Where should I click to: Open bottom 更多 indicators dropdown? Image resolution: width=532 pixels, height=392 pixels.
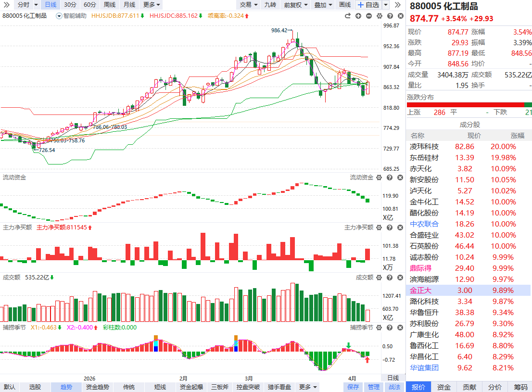click(308, 387)
